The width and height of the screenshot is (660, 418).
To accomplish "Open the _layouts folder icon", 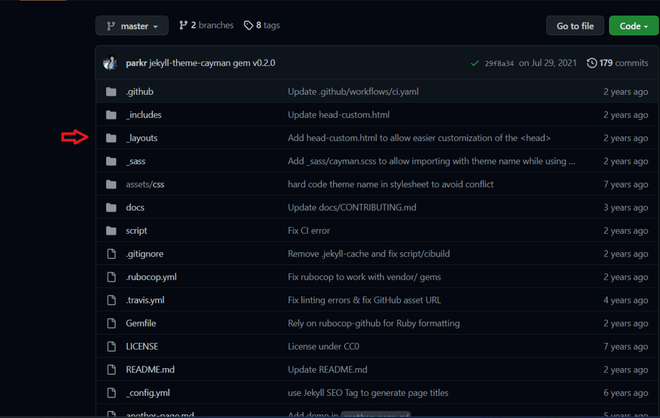I will point(111,138).
